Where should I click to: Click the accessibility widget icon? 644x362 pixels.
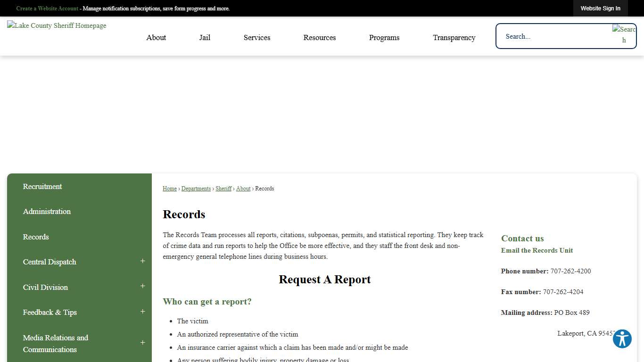(622, 339)
